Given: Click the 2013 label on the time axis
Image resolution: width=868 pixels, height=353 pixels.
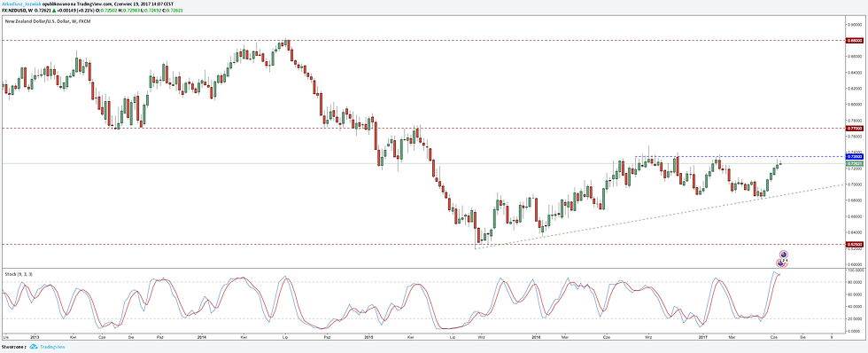Looking at the screenshot, I should [34, 336].
